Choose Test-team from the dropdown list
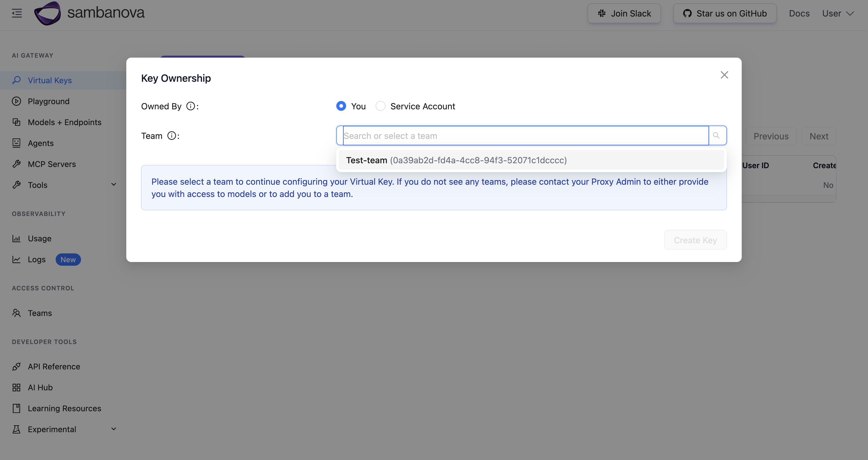This screenshot has height=460, width=868. (456, 160)
